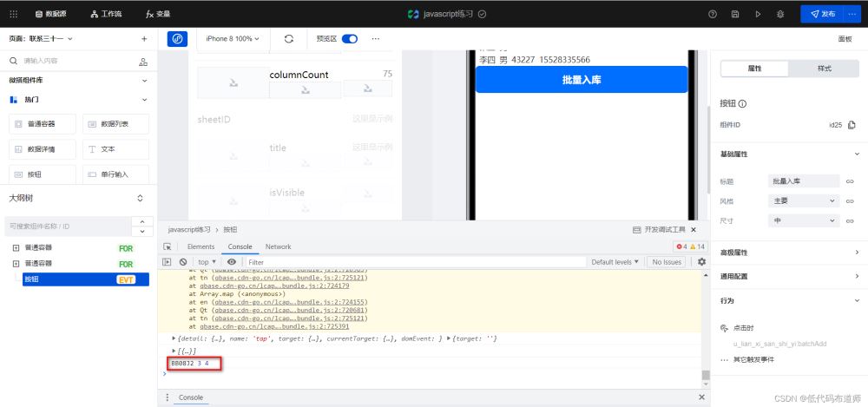Viewport: 868px width, 407px height.
Task: Toggle the 大纲树 outline panel expander
Action: tap(141, 198)
